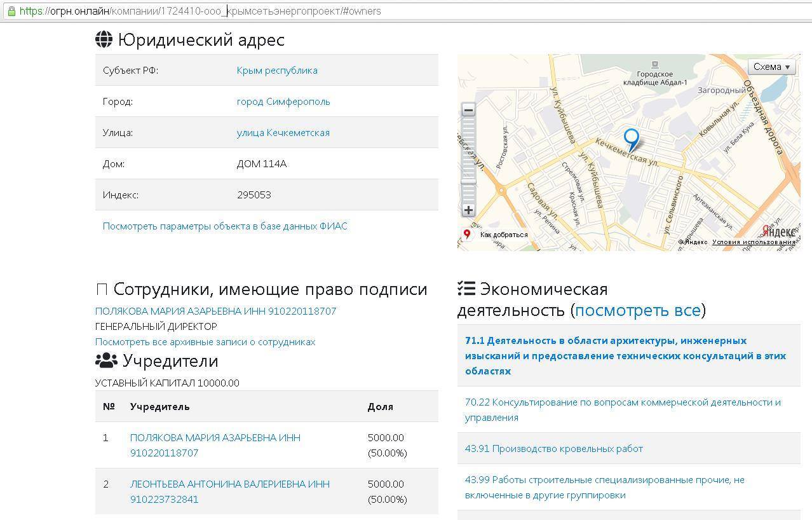The image size is (812, 520).
Task: Open the 'город Симферополь' link
Action: click(x=283, y=102)
